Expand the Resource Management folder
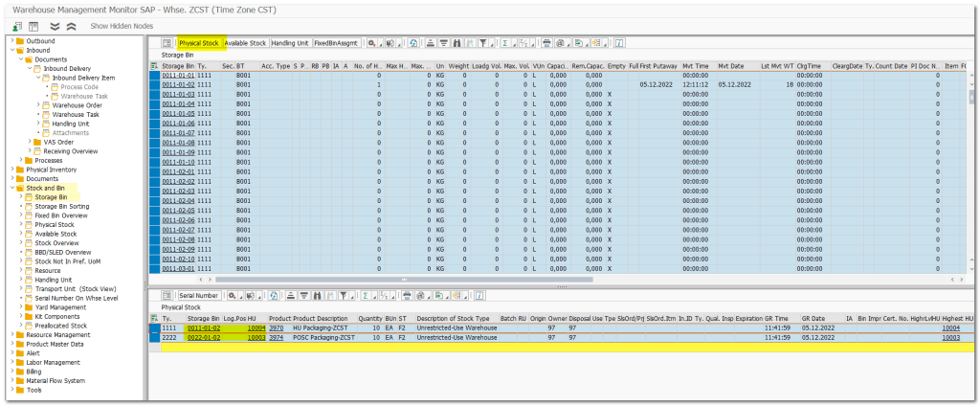980x406 pixels. (11, 335)
